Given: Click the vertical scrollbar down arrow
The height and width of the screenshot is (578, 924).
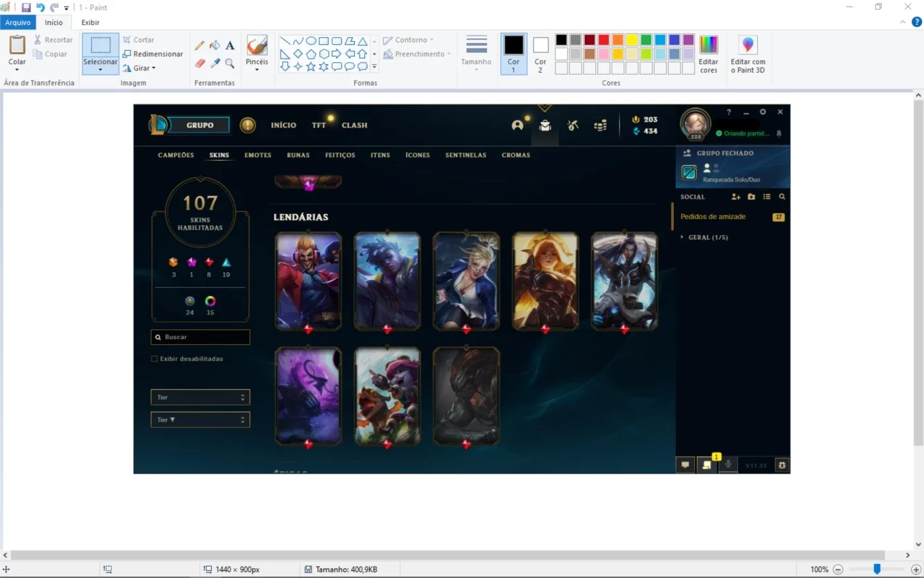Looking at the screenshot, I should [918, 545].
